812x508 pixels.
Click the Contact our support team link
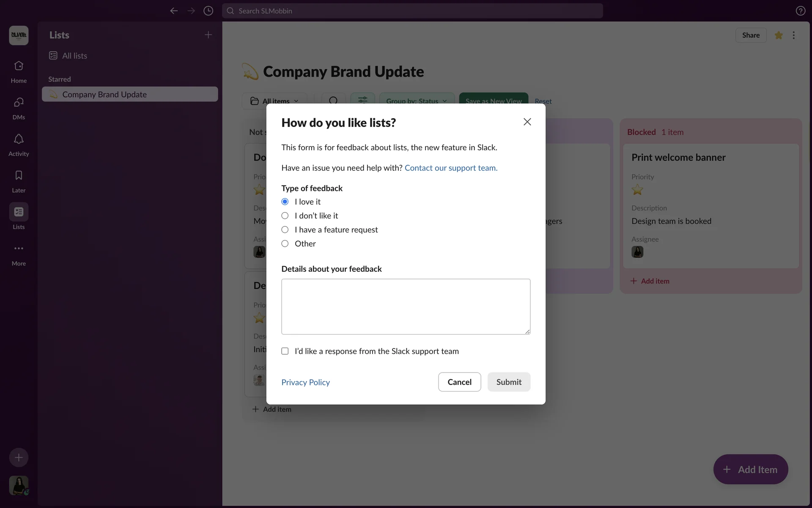coord(451,168)
